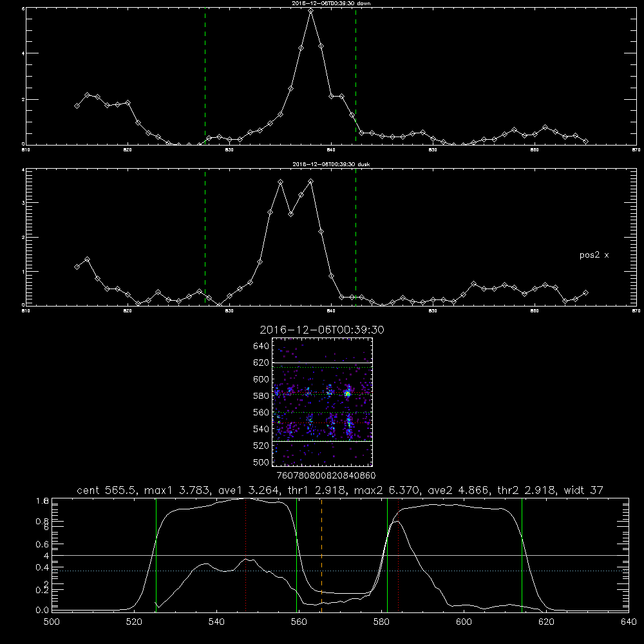Click the 540 label on bottom plot x-axis

pos(216,622)
